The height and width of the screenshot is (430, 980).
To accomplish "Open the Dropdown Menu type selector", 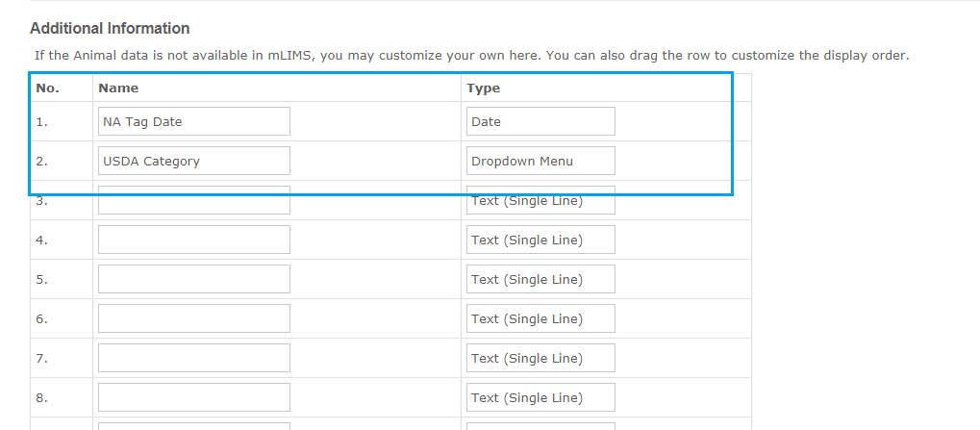I will click(540, 161).
